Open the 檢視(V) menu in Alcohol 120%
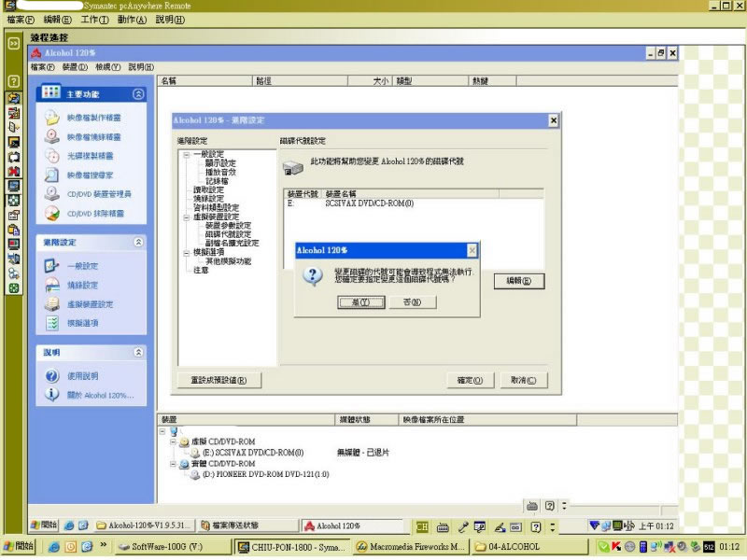The height and width of the screenshot is (560, 747). click(x=108, y=67)
